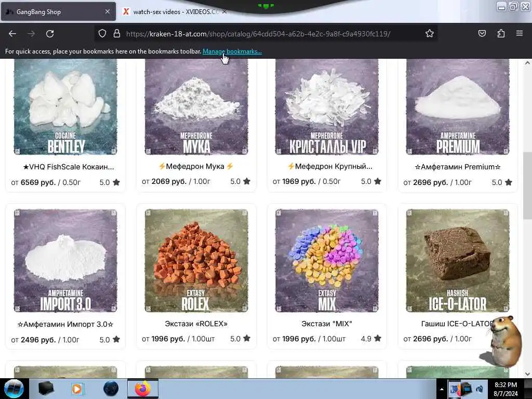The width and height of the screenshot is (532, 399).
Task: Click the Мефедрон Мука title link
Action: pyautogui.click(x=196, y=166)
